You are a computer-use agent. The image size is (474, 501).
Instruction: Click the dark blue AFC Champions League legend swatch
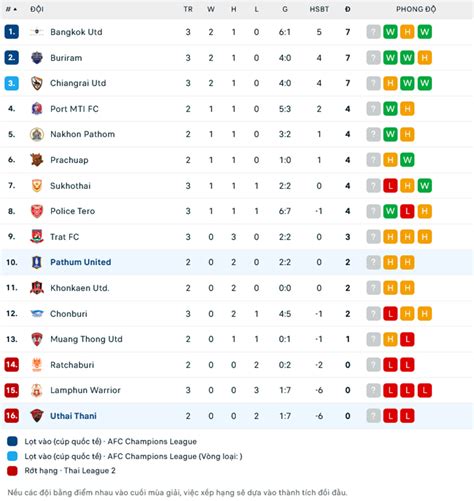12,441
